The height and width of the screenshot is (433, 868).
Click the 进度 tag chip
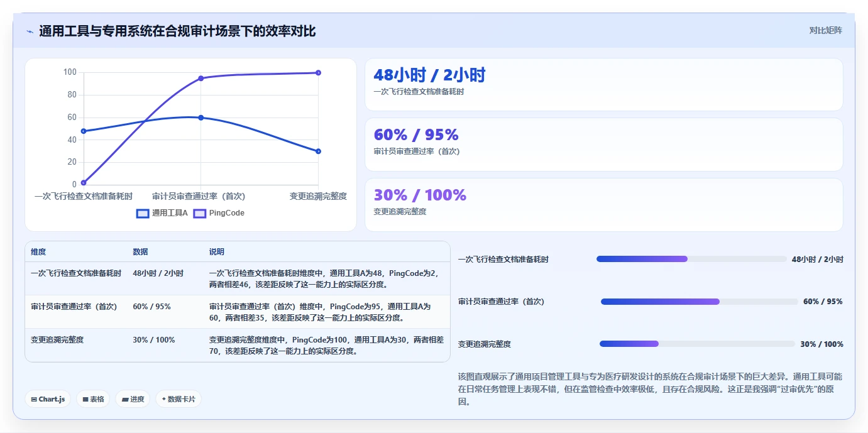click(133, 399)
